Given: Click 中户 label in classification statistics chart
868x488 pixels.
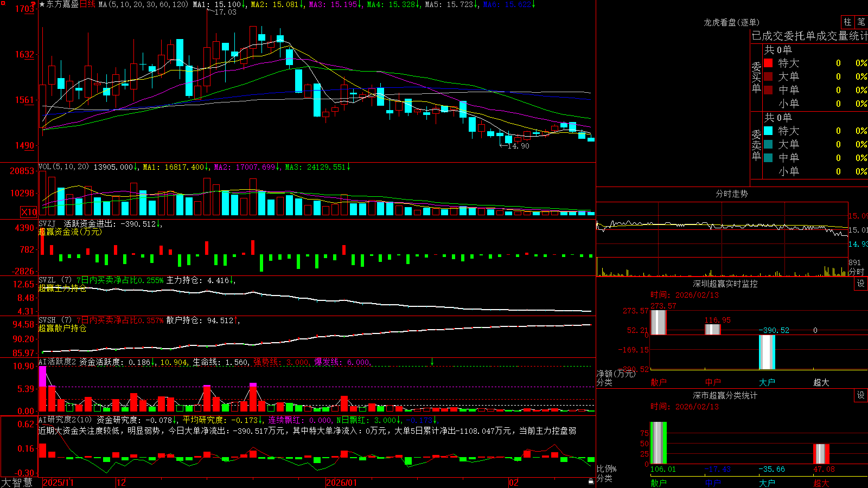Looking at the screenshot, I should click(x=713, y=483).
